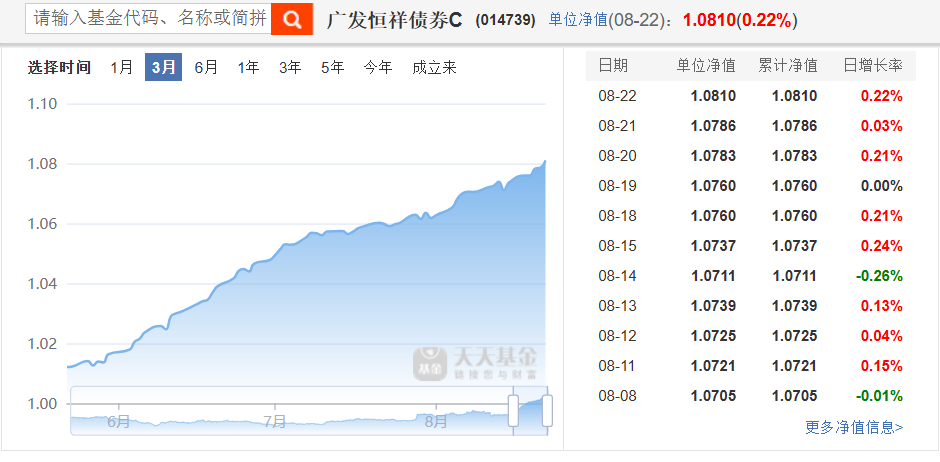Select the 08-13 date cell
Viewport: 940px width, 462px height.
[617, 306]
